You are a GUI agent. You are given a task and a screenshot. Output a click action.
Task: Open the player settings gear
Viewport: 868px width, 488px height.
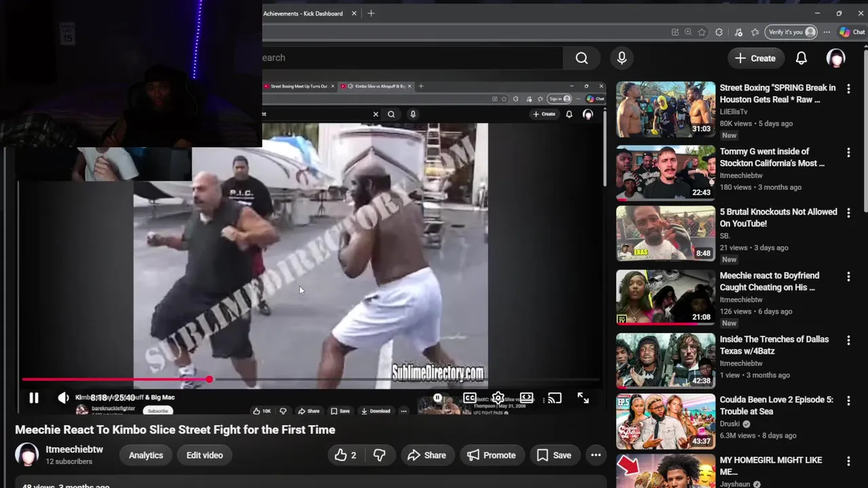point(498,398)
